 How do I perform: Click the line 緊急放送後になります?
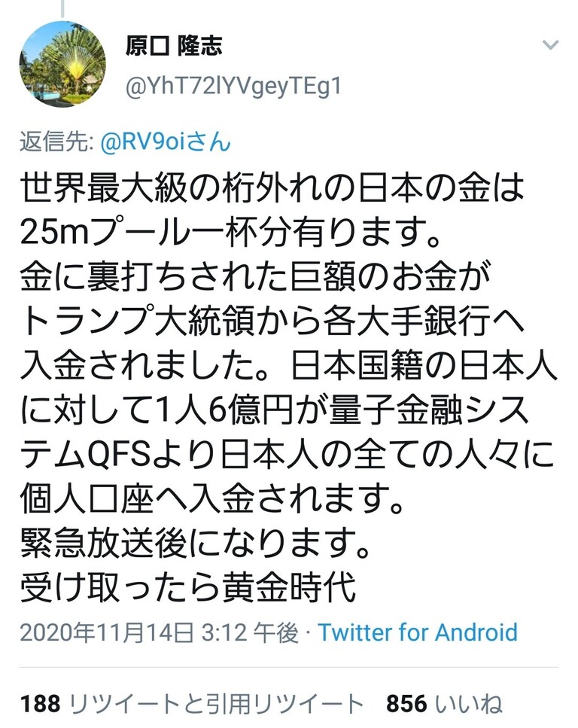196,544
